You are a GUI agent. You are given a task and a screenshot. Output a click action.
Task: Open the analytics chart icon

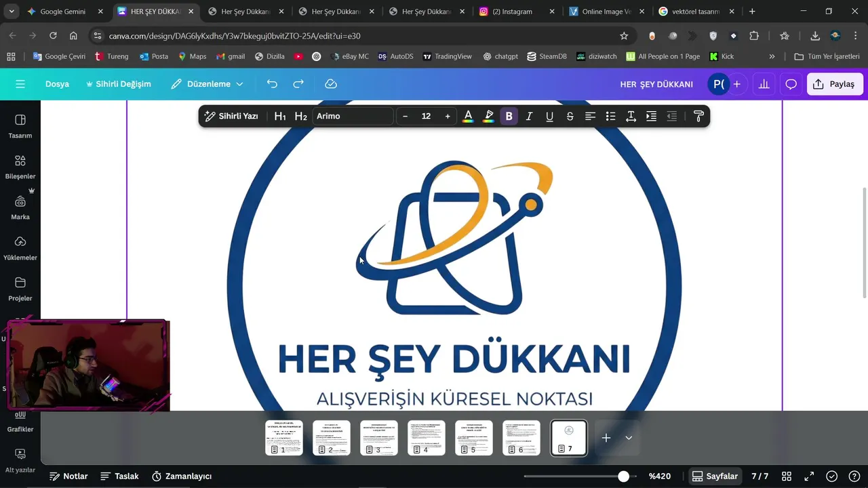pyautogui.click(x=764, y=84)
